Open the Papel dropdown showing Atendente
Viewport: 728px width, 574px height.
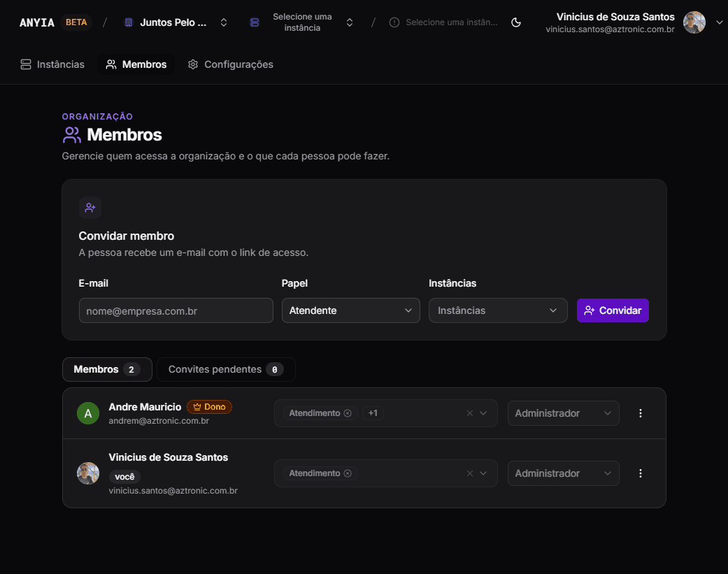351,310
